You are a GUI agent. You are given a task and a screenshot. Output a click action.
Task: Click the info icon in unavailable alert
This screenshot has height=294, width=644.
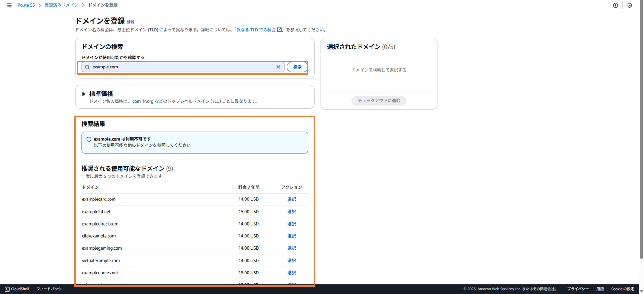tap(89, 139)
